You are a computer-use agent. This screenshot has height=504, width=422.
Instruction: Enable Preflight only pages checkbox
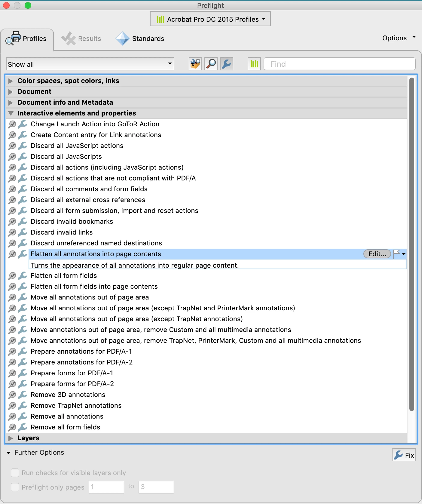(15, 487)
